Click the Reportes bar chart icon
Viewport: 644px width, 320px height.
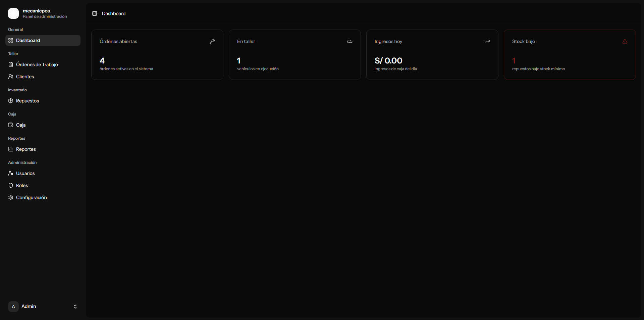pyautogui.click(x=11, y=149)
